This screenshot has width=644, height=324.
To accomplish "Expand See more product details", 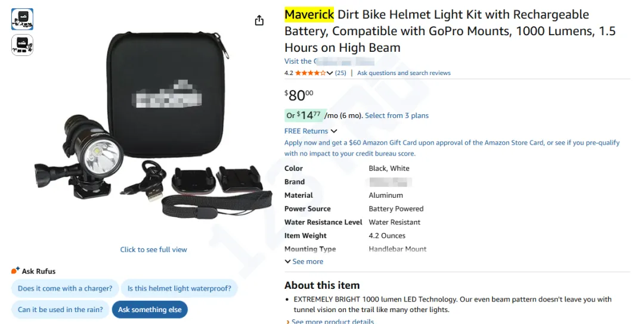I will click(x=333, y=322).
